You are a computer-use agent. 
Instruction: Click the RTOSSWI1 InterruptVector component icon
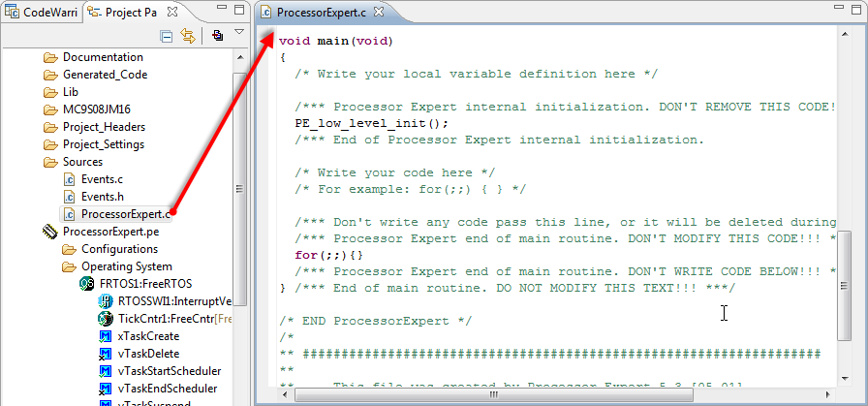point(106,301)
